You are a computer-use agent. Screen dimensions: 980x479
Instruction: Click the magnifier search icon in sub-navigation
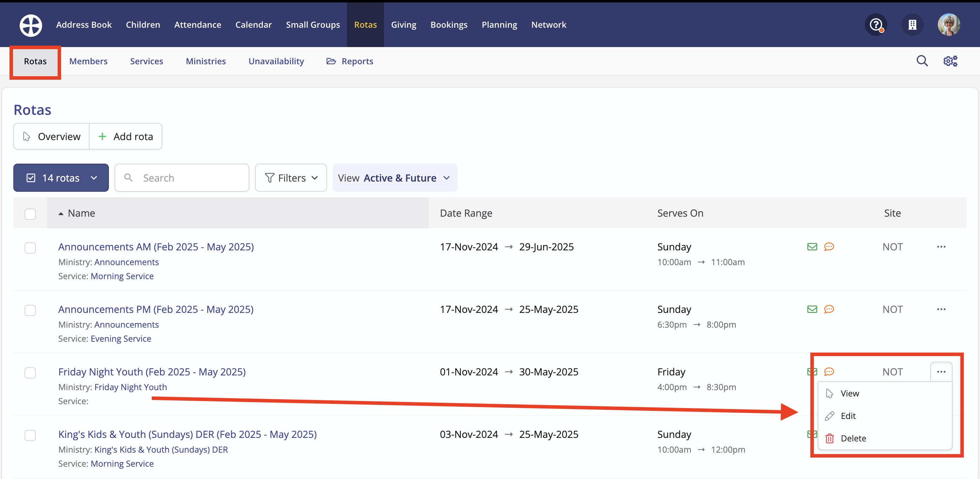(x=922, y=61)
